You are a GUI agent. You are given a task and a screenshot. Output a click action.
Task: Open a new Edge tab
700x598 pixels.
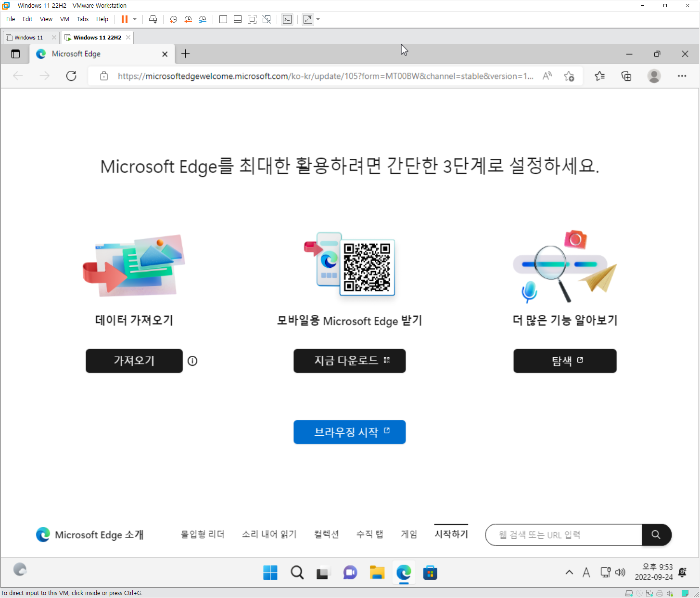[x=185, y=54]
